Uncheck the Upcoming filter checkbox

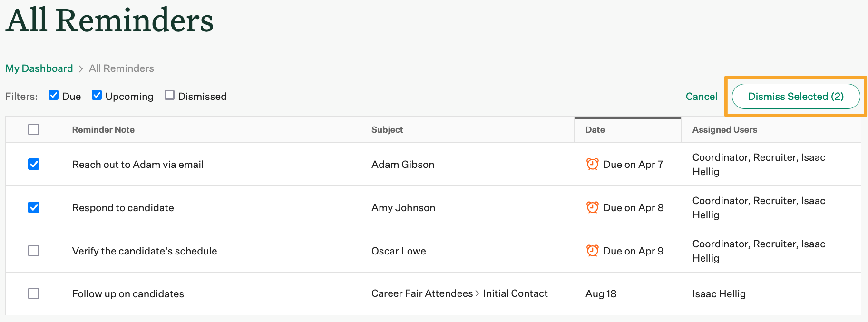coord(97,95)
